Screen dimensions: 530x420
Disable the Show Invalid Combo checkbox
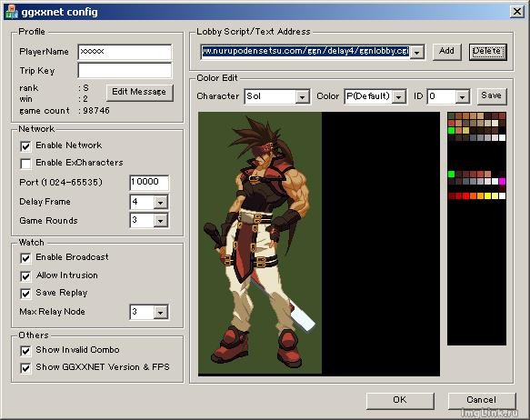[x=25, y=351]
